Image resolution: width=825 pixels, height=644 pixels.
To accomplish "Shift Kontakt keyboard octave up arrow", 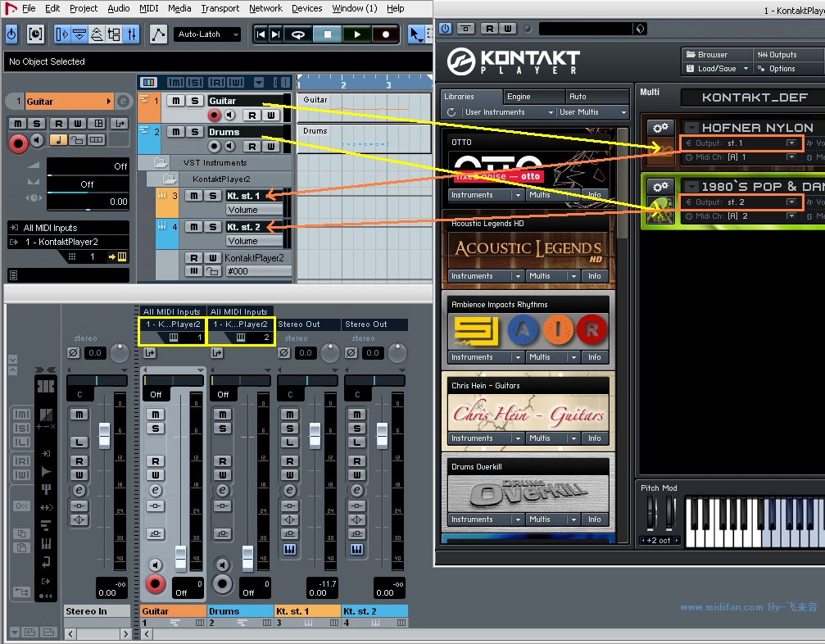I will coord(677,540).
